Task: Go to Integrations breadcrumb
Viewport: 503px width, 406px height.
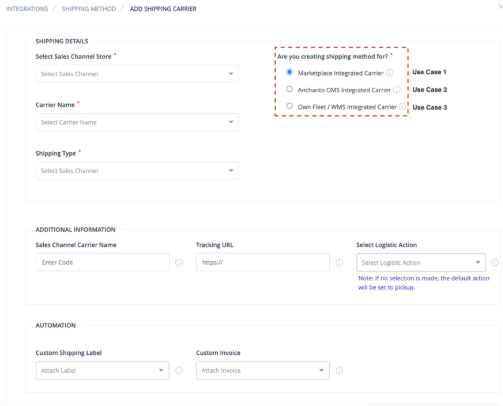Action: pyautogui.click(x=27, y=9)
